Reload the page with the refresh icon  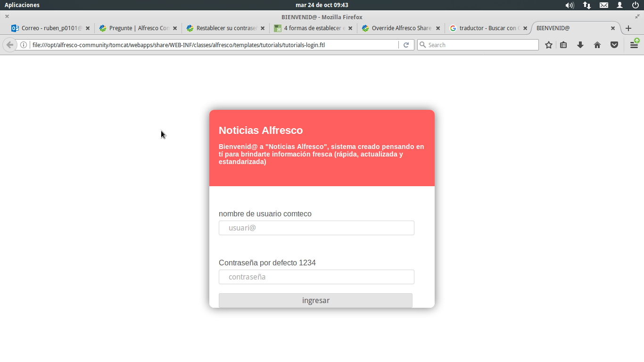tap(406, 45)
